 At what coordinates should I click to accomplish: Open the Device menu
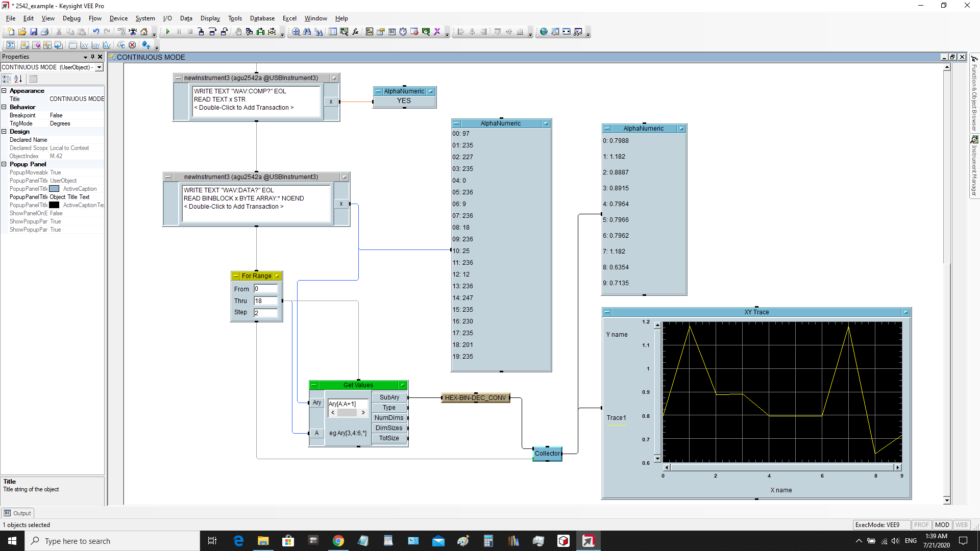click(x=118, y=18)
